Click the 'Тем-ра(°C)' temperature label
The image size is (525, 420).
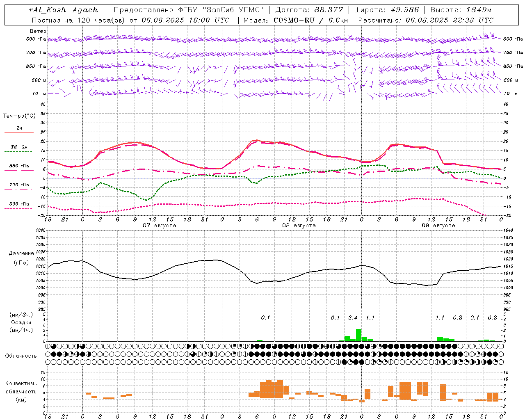(19, 116)
